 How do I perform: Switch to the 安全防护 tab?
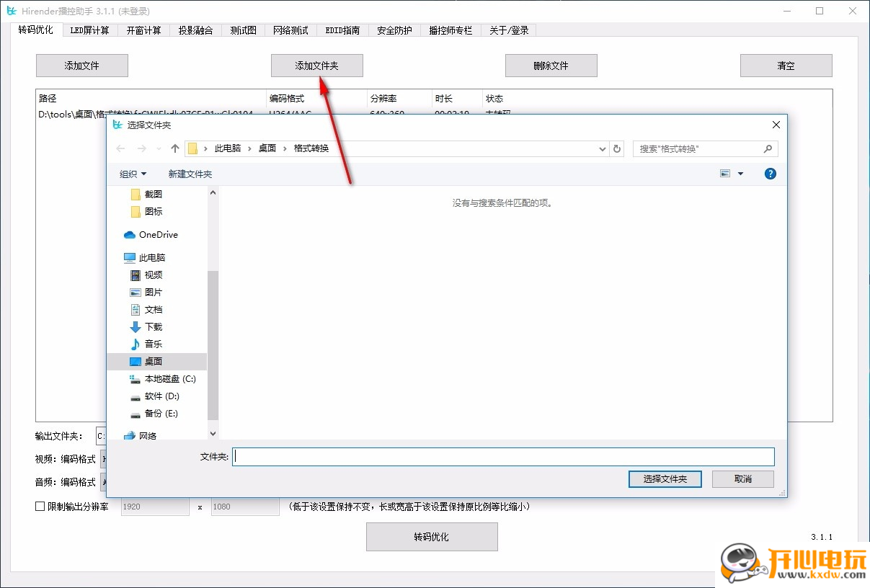point(395,30)
